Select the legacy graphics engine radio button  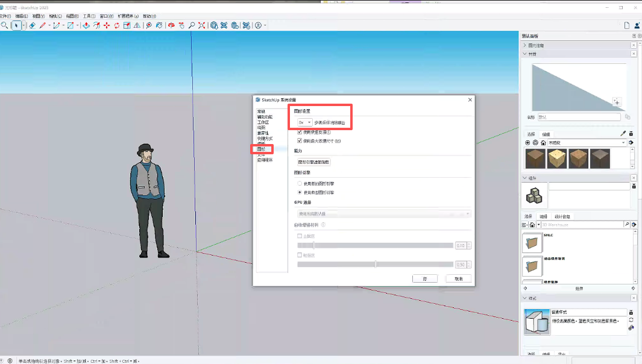pos(300,183)
